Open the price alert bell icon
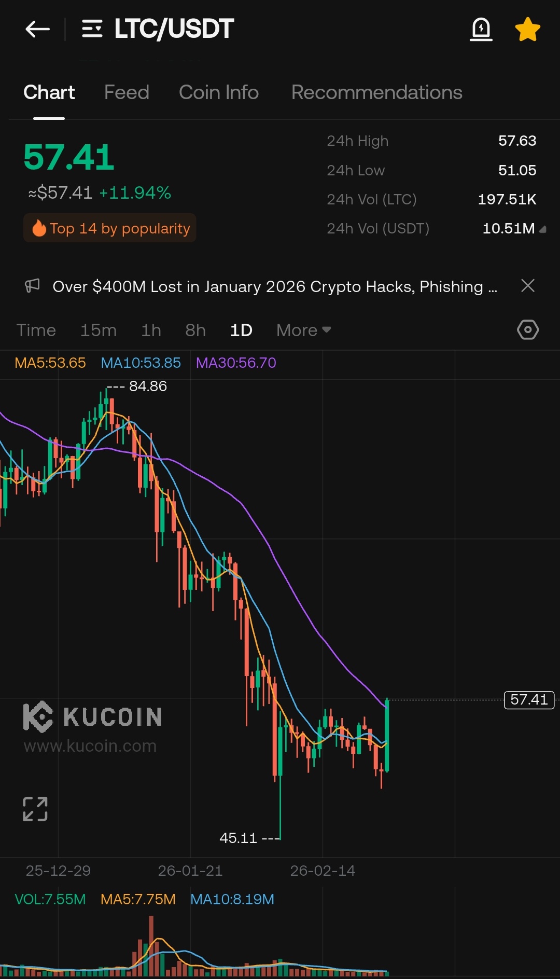The width and height of the screenshot is (560, 979). point(481,29)
